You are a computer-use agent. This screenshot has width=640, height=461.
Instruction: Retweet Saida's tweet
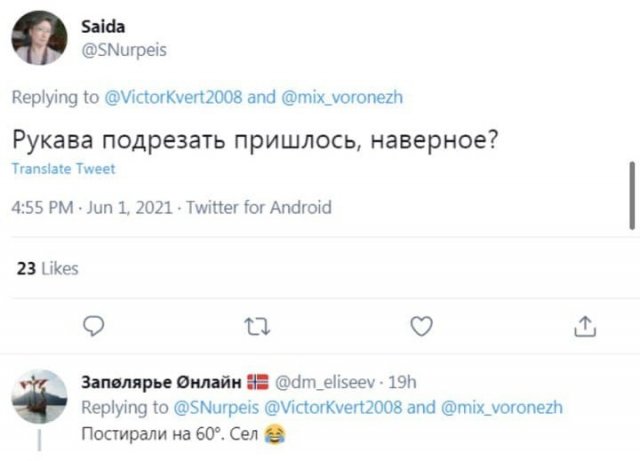[x=258, y=325]
